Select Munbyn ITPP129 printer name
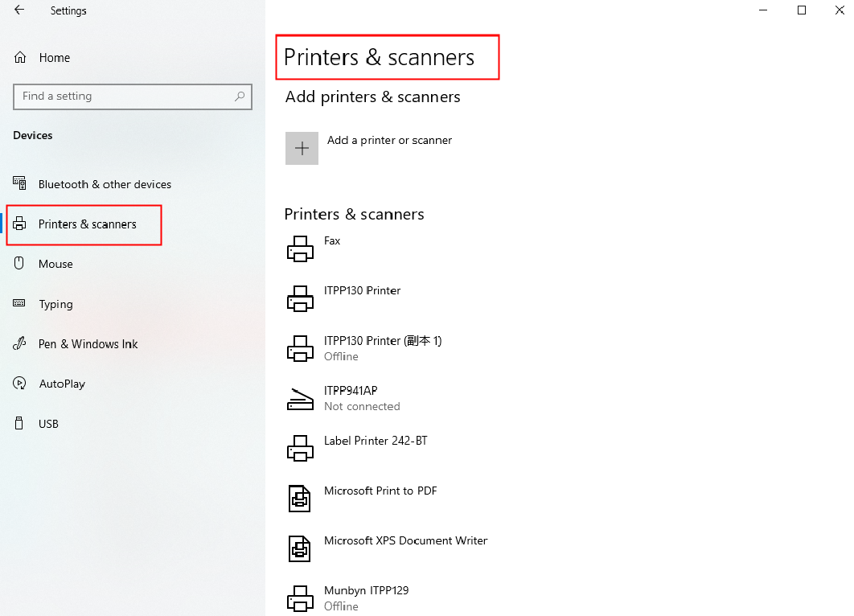The width and height of the screenshot is (854, 616). (367, 590)
